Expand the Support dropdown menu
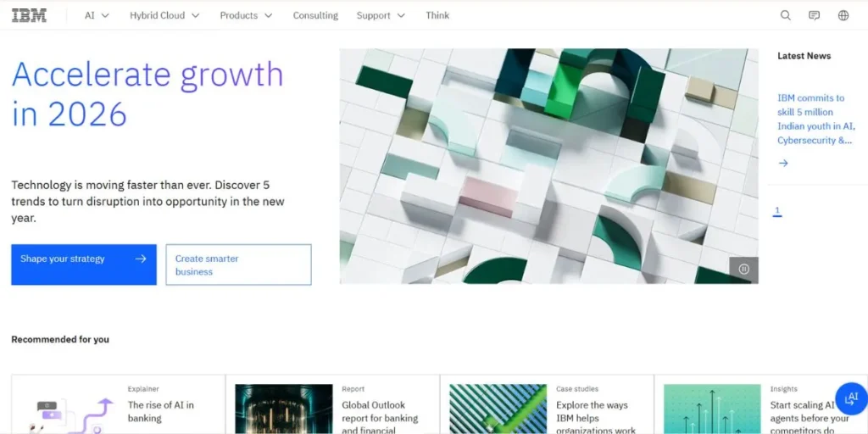868x434 pixels. (x=381, y=15)
